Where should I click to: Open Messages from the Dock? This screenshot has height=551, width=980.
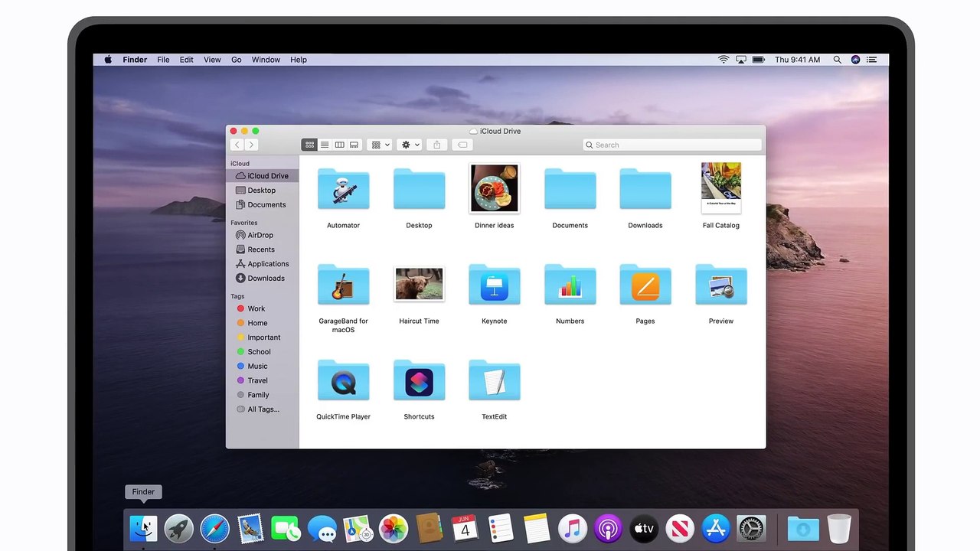[x=322, y=528]
